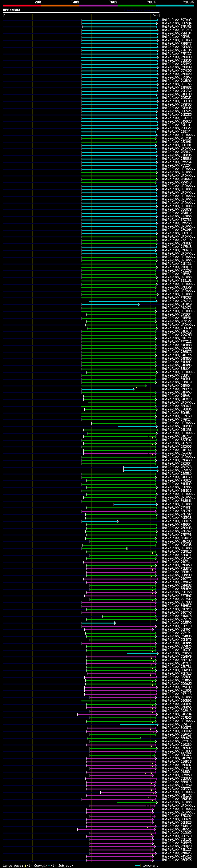Select hit UniRef100_Q5ZMK9
The height and width of the screenshot is (868, 197).
(177, 152)
